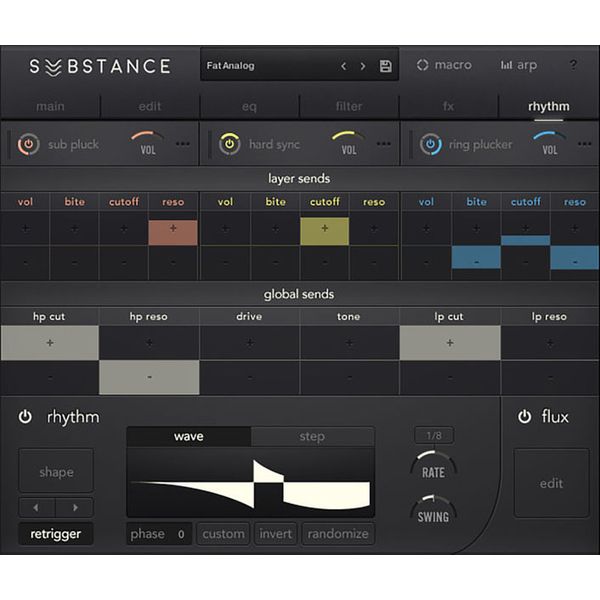Image resolution: width=600 pixels, height=600 pixels.
Task: Open the arp panel
Action: click(518, 65)
